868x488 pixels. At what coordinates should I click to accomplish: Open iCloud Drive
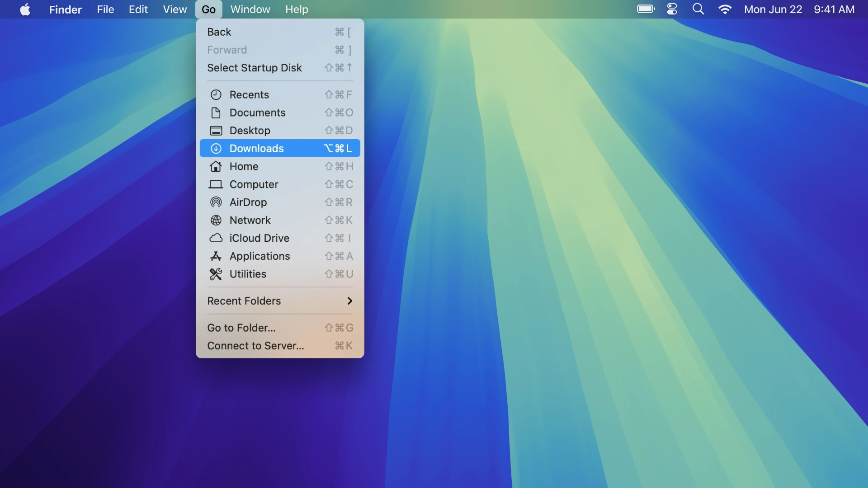coord(259,238)
